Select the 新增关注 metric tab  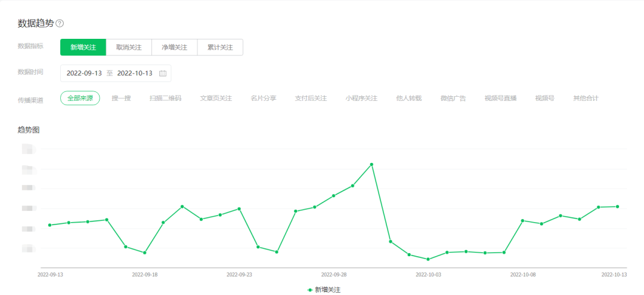[x=83, y=47]
